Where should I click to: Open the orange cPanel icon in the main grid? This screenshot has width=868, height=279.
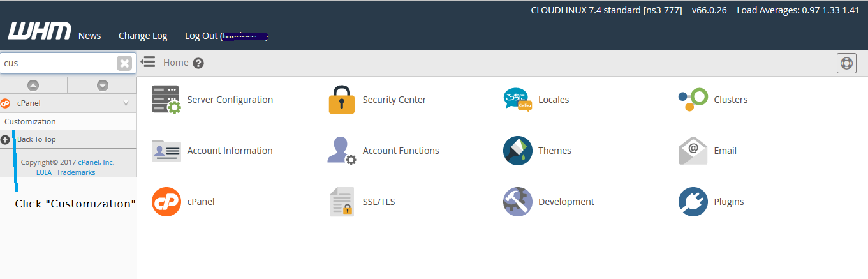[x=166, y=202]
